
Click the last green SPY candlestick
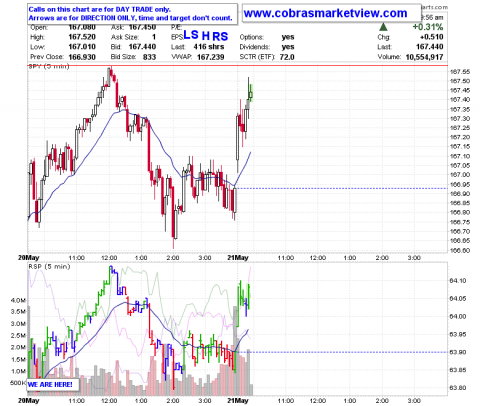(251, 93)
